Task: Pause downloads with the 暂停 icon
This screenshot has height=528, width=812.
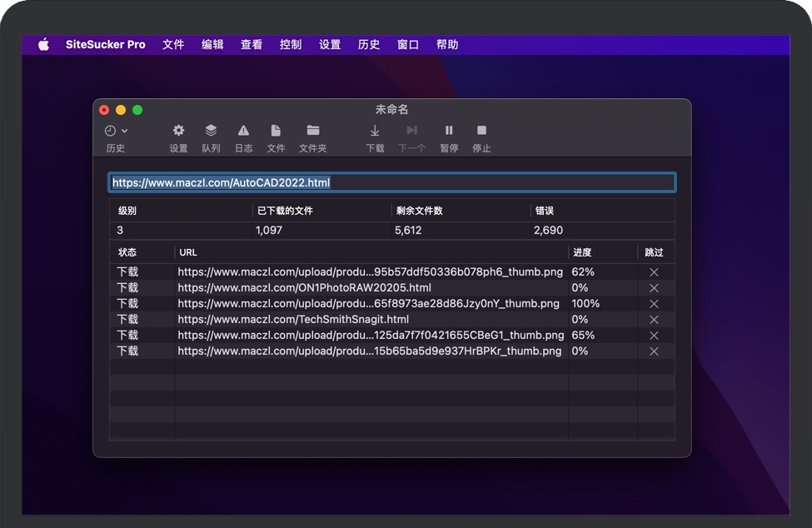Action: [x=449, y=131]
